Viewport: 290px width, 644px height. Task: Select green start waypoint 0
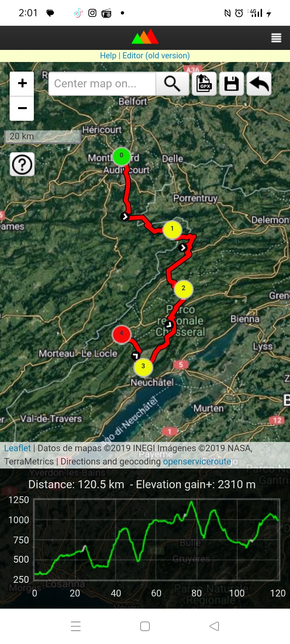(122, 156)
